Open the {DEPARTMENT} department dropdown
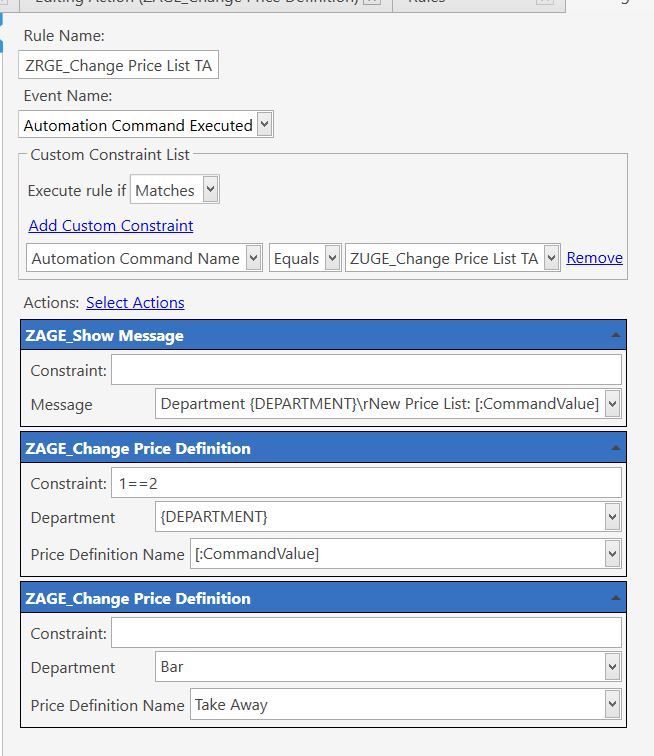Image resolution: width=654 pixels, height=756 pixels. [613, 517]
